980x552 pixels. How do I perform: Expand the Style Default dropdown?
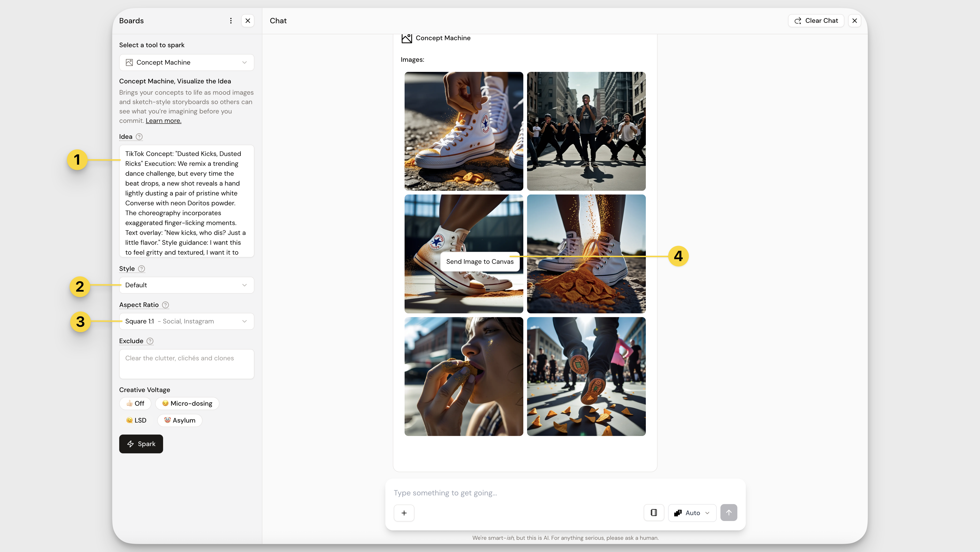[186, 285]
